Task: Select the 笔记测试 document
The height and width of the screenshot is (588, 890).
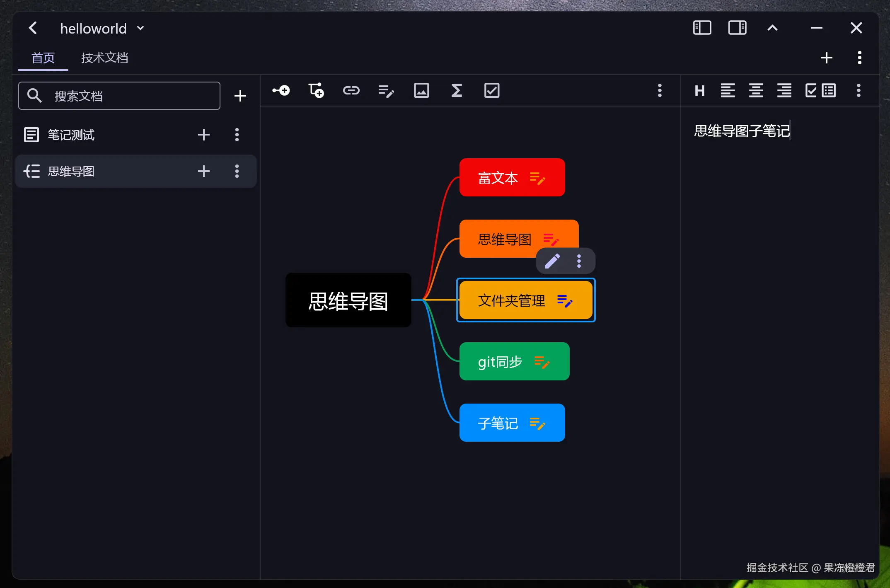Action: 71,135
